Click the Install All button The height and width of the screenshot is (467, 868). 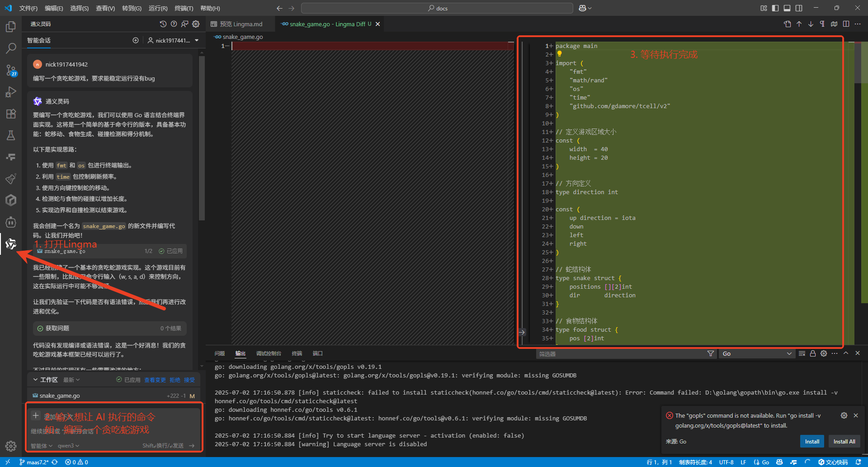pos(844,442)
